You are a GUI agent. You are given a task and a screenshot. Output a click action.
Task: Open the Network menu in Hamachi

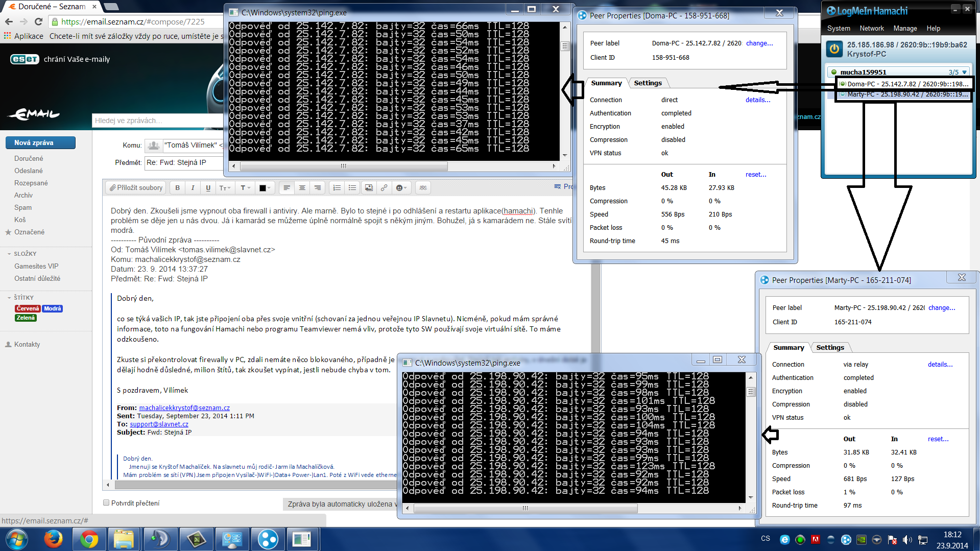[871, 29]
